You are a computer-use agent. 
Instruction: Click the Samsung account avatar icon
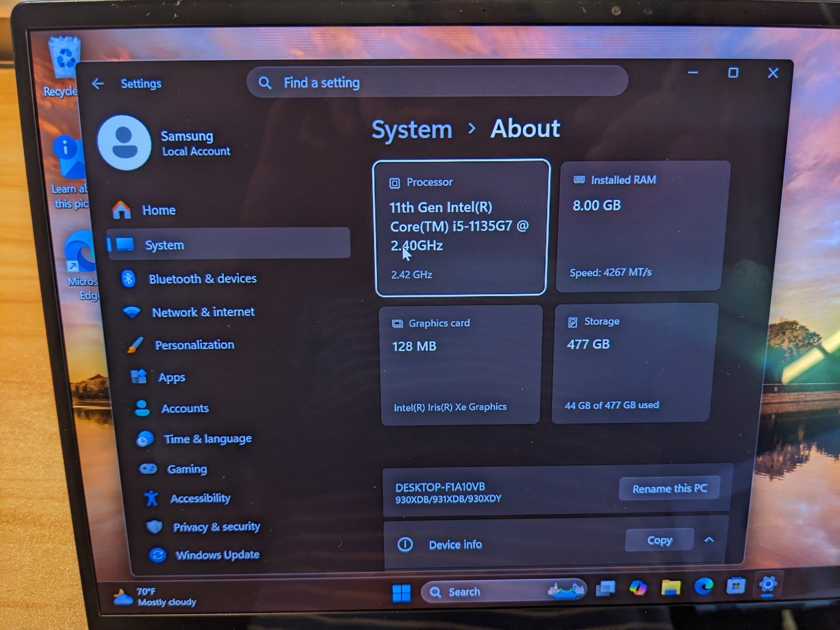124,143
